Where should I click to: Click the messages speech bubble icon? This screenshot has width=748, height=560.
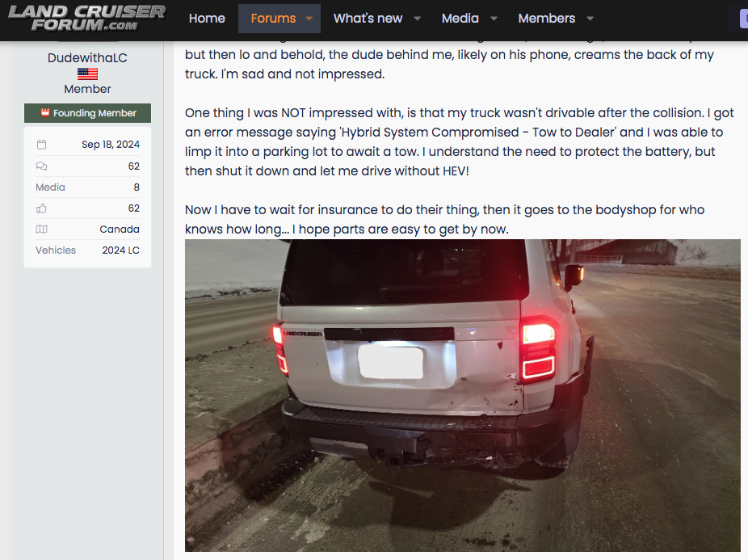coord(41,166)
